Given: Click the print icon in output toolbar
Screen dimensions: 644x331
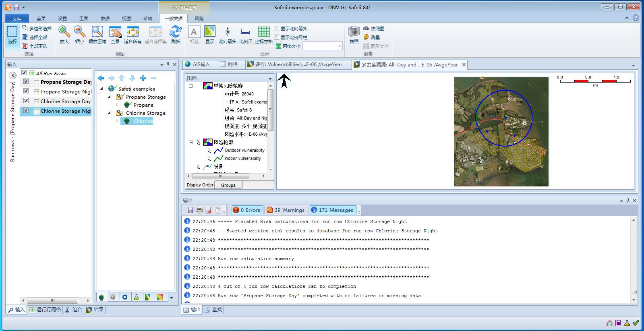Looking at the screenshot, I should tap(199, 210).
